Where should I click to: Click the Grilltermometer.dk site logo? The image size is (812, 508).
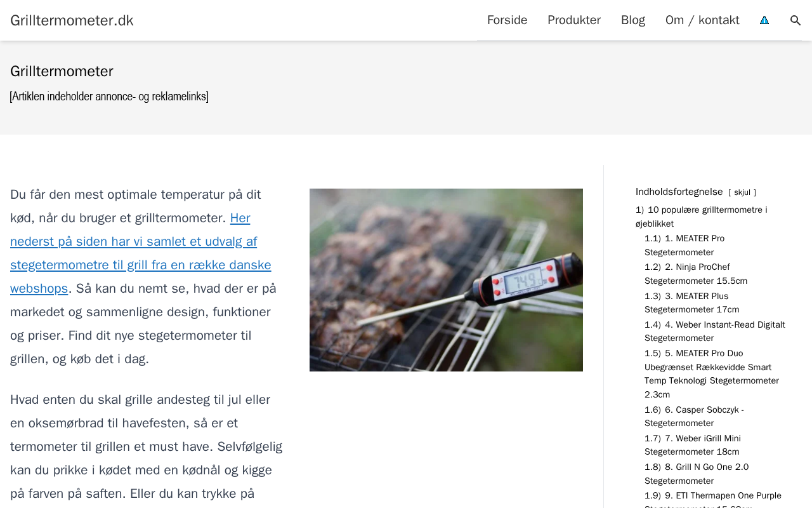click(72, 20)
